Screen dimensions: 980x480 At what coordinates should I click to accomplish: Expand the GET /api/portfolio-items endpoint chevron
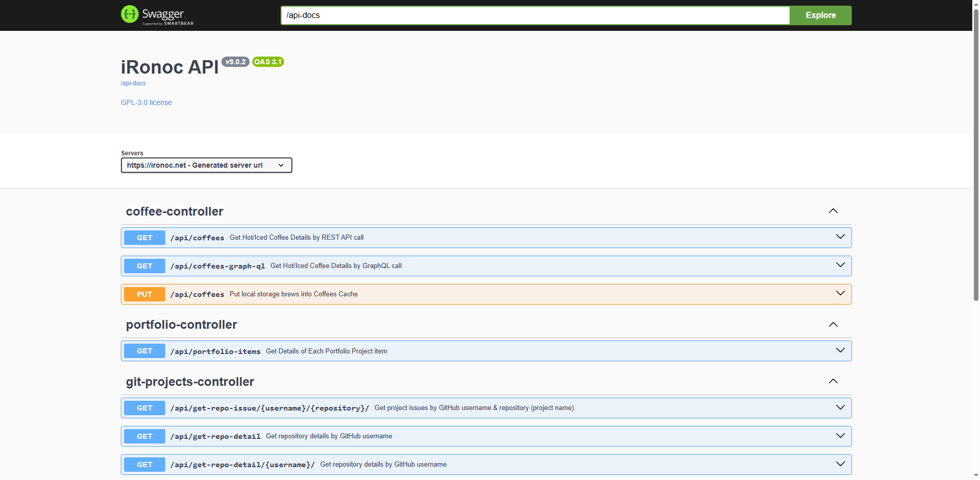tap(841, 350)
